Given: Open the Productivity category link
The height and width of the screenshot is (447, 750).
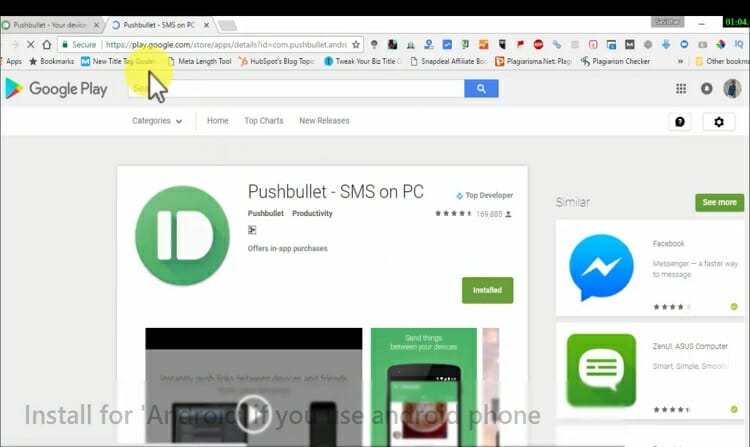Looking at the screenshot, I should [312, 213].
